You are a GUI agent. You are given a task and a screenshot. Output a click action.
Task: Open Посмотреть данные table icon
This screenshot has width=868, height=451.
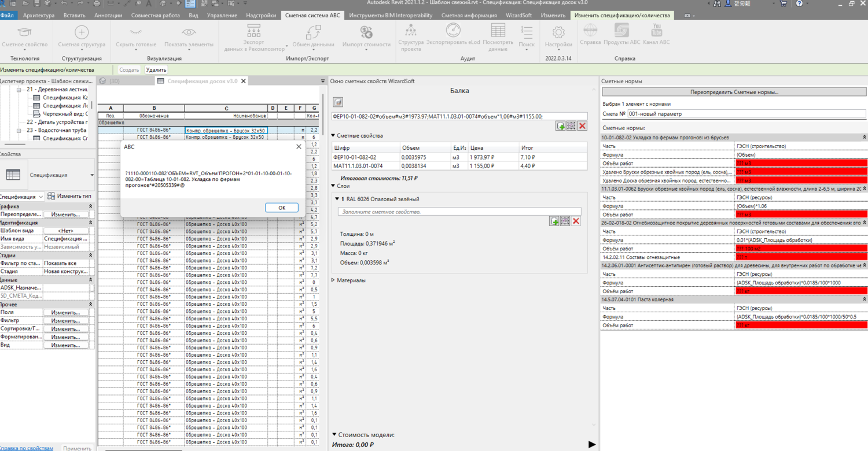pos(498,31)
